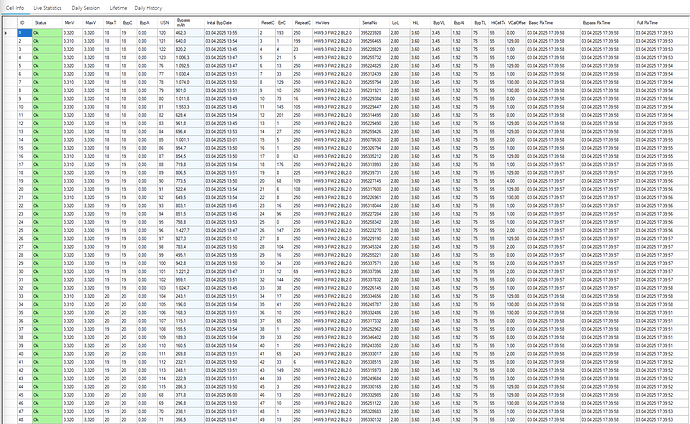This screenshot has width=690, height=424.
Task: Select the RepeatC cell in row 9
Action: click(302, 99)
